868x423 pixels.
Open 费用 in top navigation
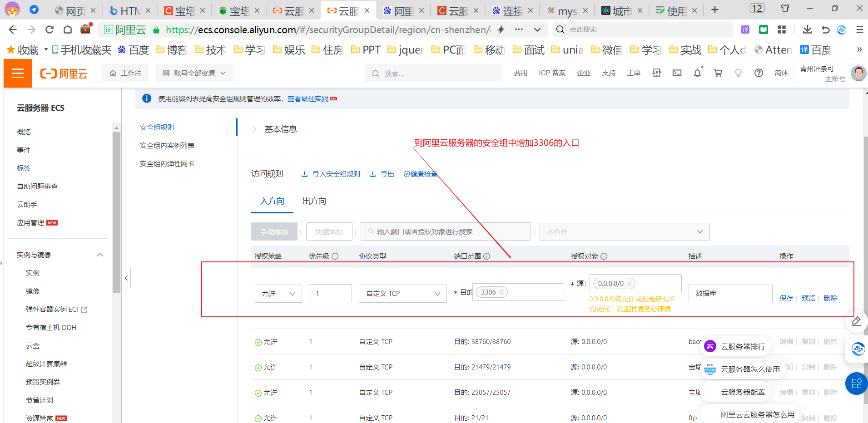coord(521,73)
